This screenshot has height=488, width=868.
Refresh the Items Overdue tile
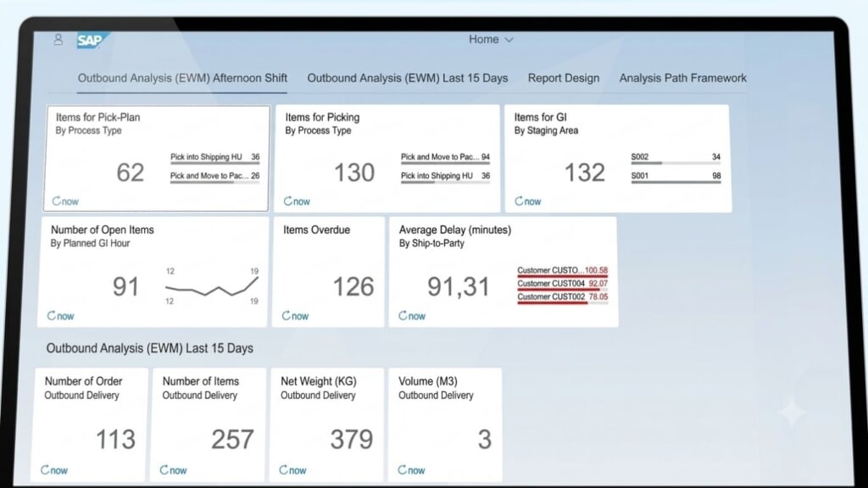(x=295, y=316)
